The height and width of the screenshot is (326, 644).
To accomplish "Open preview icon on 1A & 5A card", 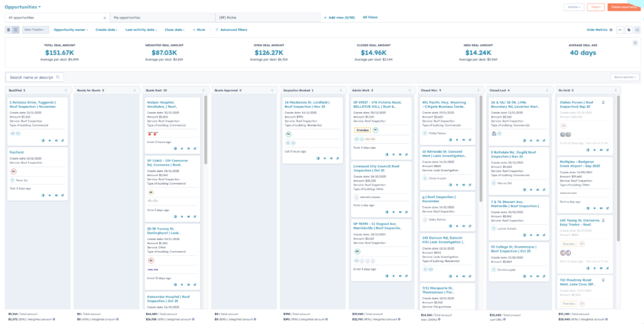I will coord(525,140).
